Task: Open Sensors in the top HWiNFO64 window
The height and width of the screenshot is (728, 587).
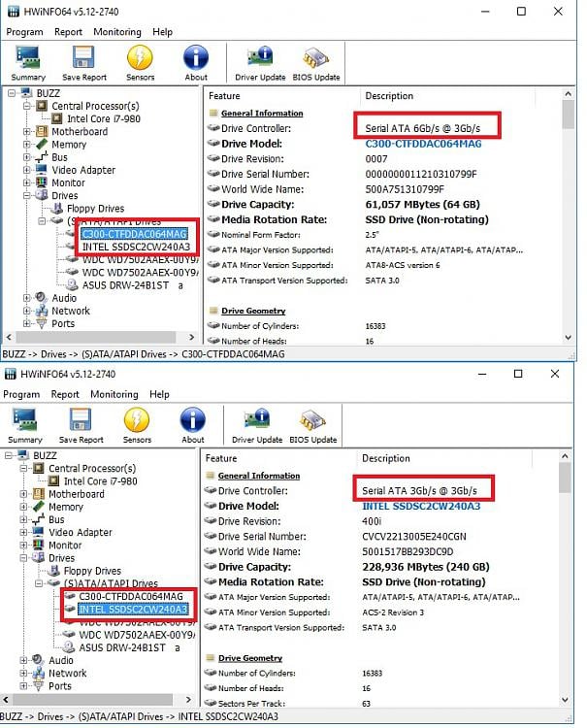Action: pyautogui.click(x=140, y=63)
